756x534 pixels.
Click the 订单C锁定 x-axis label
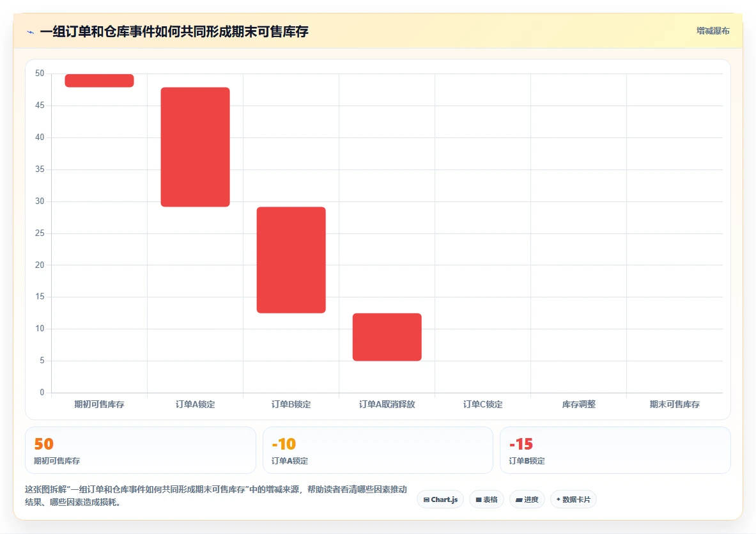tap(482, 404)
